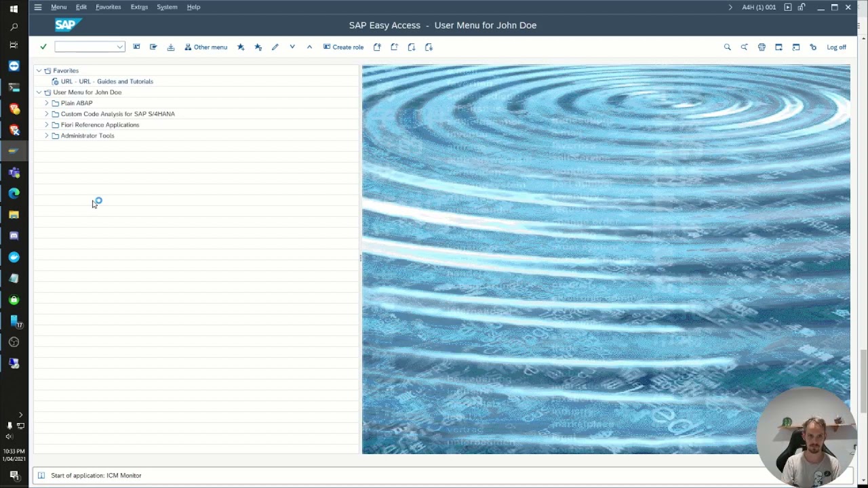
Task: Expand Custom Code Analysis for SAP S/4HANA folder
Action: click(x=47, y=114)
